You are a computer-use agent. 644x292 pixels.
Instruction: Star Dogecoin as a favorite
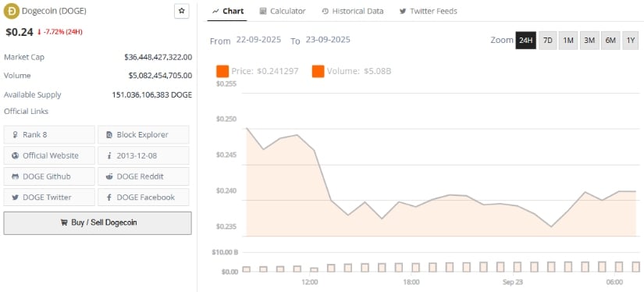[x=182, y=11]
